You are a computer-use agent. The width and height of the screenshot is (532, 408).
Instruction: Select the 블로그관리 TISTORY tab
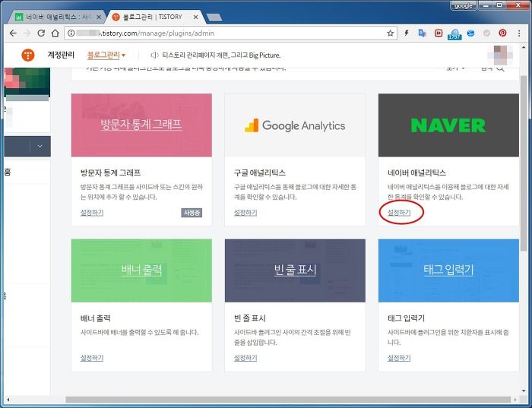[153, 17]
